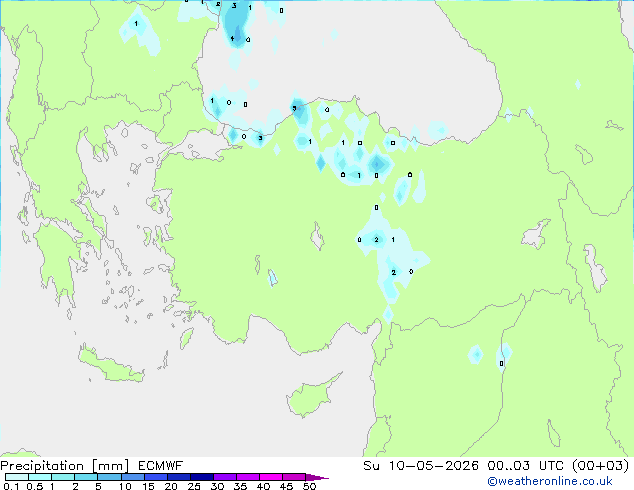Screen dimensions: 634x490
Task: Click the island of Crete on map
Action: [111, 366]
